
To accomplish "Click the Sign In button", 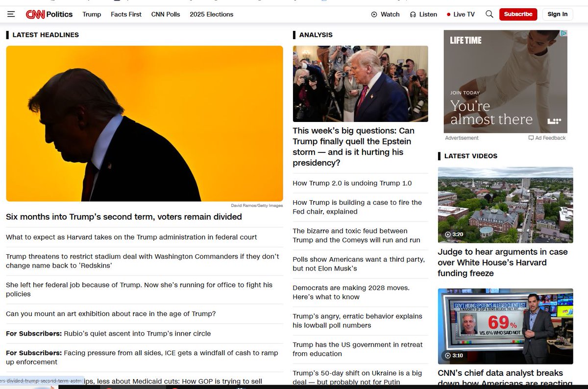I will click(x=557, y=14).
